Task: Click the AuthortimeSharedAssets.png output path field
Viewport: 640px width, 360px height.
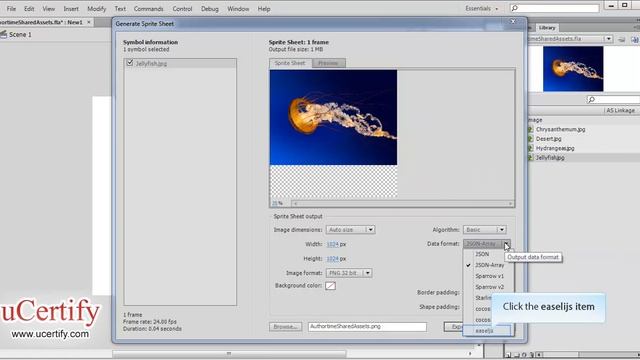Action: [367, 327]
